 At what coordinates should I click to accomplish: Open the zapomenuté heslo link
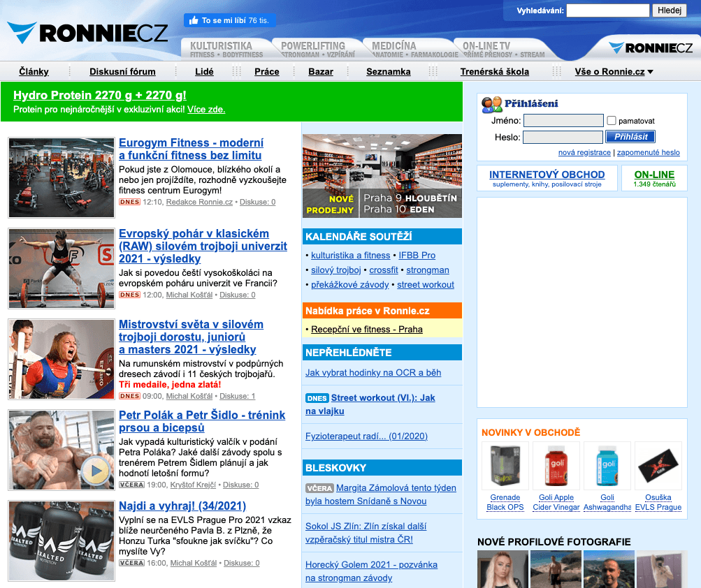[x=649, y=152]
